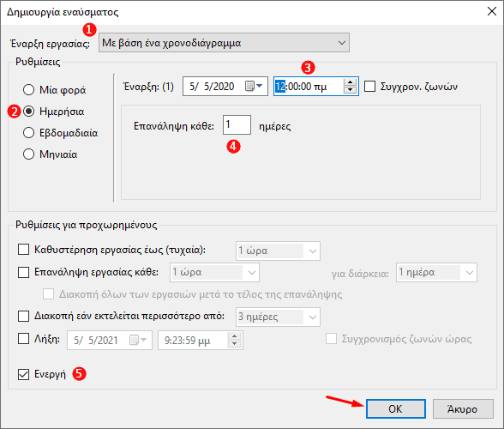Image resolution: width=504 pixels, height=429 pixels.
Task: Toggle the Λήξη expiry checkbox
Action: 23,339
